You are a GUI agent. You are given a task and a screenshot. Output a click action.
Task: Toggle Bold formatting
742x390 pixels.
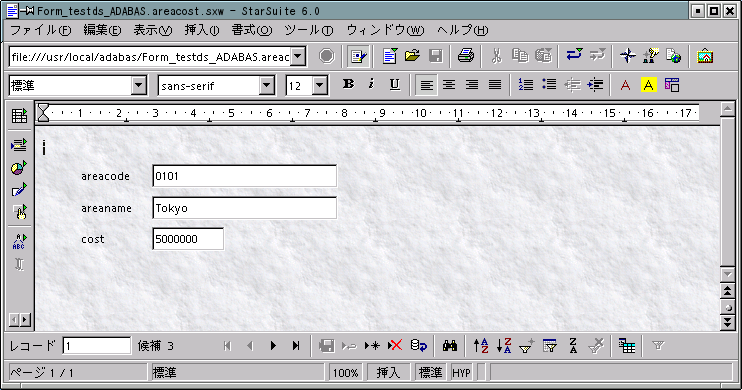(348, 84)
